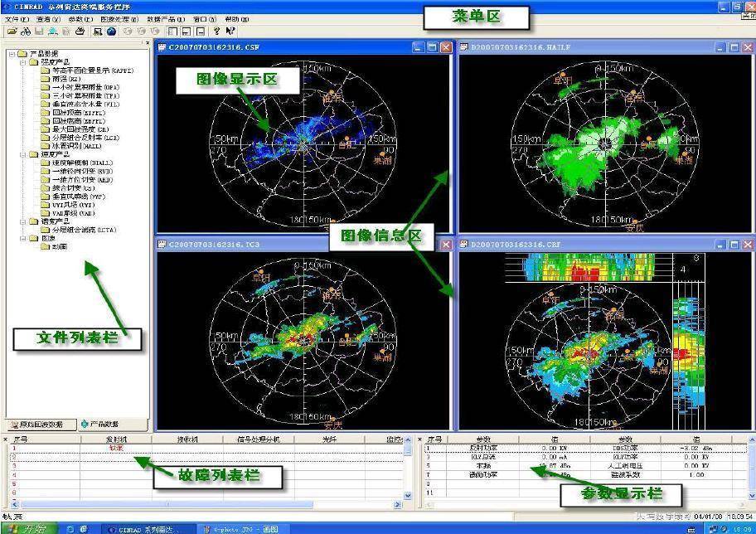Click the Print toolbar icon
The image size is (756, 534).
tap(80, 32)
